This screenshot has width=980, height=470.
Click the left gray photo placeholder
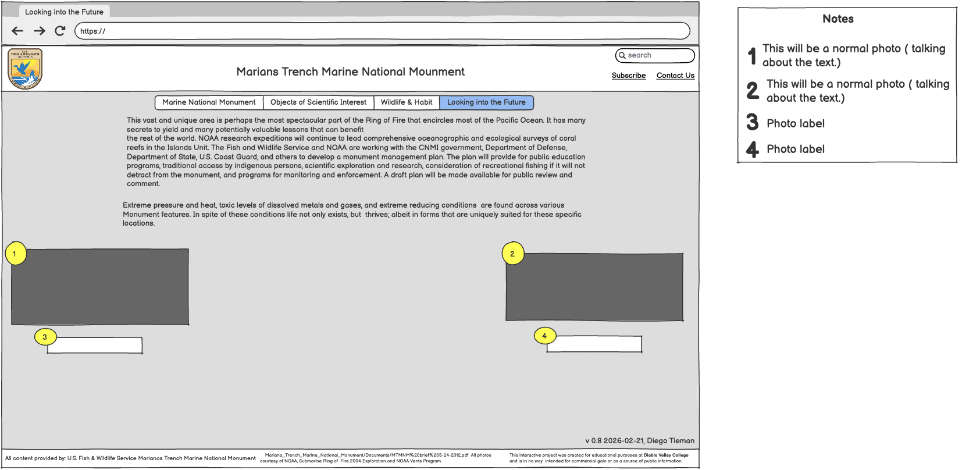pos(100,287)
